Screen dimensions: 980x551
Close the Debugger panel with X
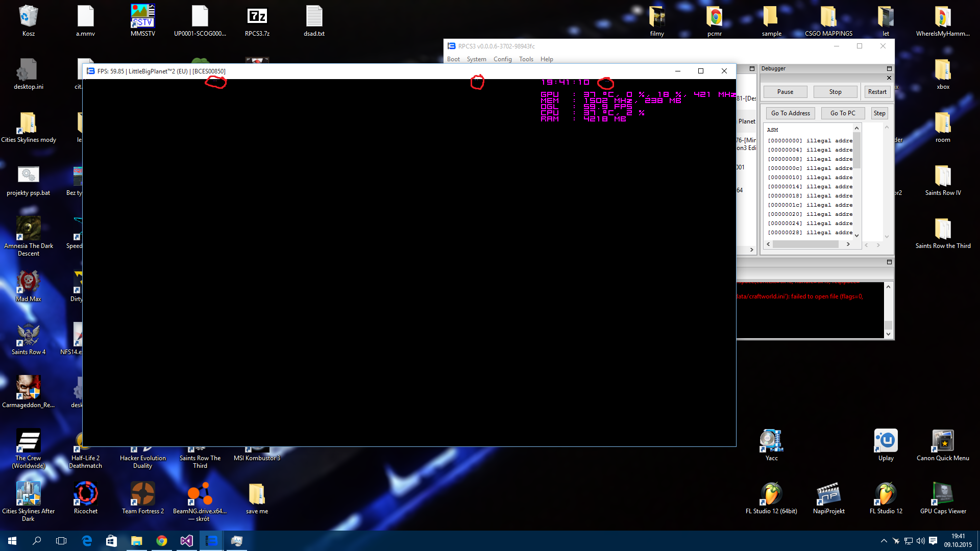[889, 78]
